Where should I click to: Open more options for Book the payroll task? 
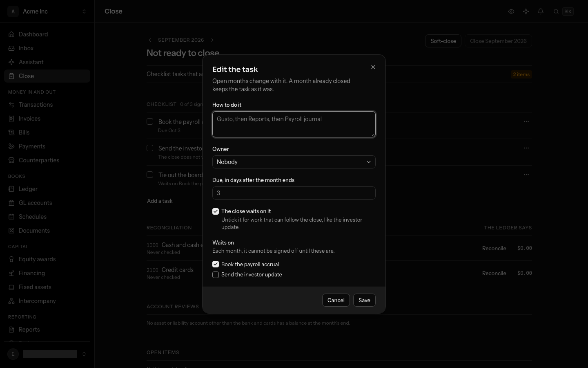point(526,121)
